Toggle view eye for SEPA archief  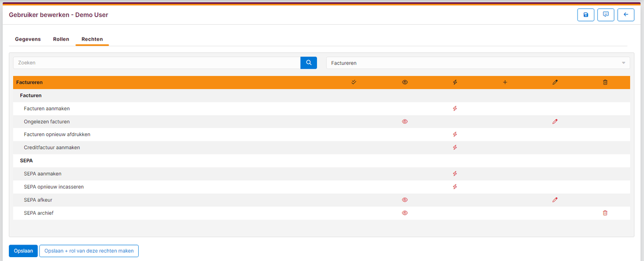[x=405, y=213]
